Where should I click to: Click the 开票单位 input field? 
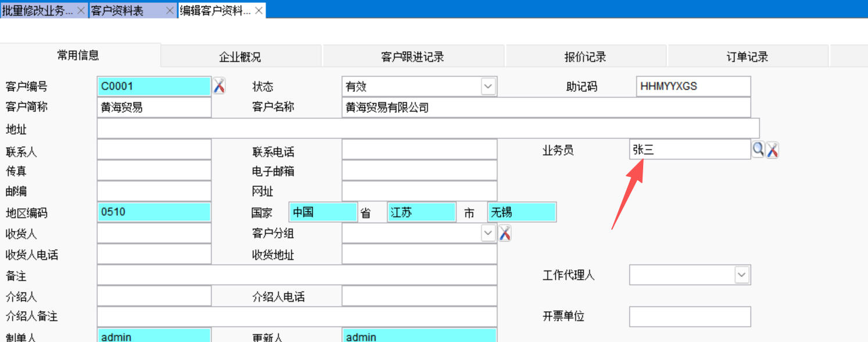690,317
